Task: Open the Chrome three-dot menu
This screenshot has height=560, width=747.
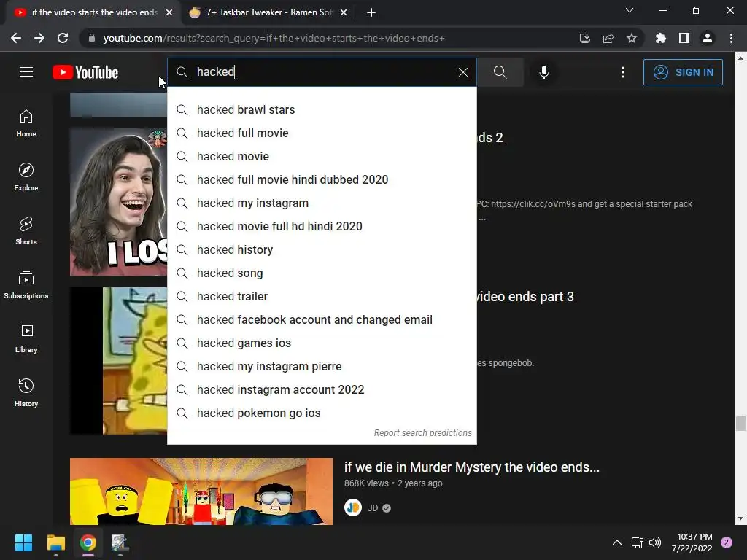Action: coord(731,38)
